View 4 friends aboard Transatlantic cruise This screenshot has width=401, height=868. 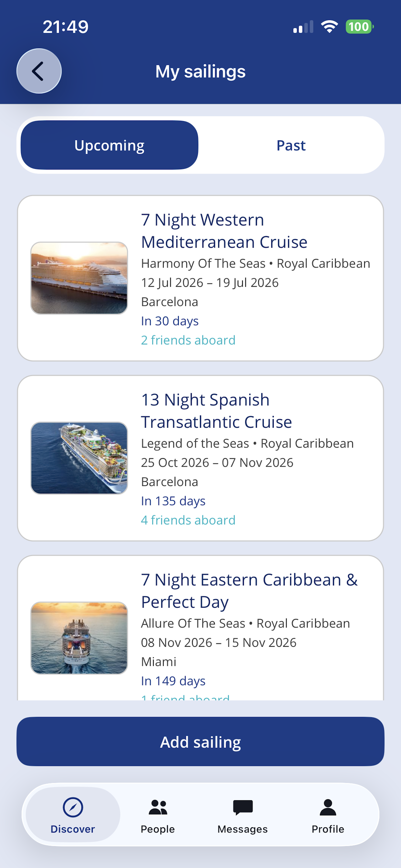[188, 520]
